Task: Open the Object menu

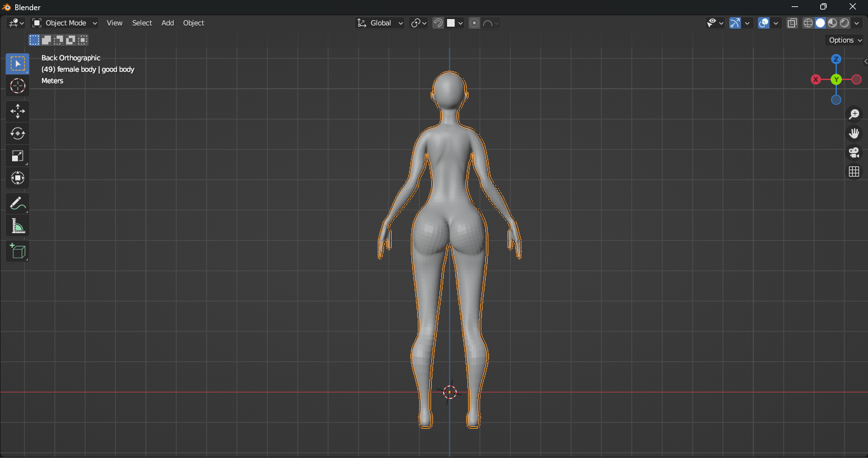Action: (193, 23)
